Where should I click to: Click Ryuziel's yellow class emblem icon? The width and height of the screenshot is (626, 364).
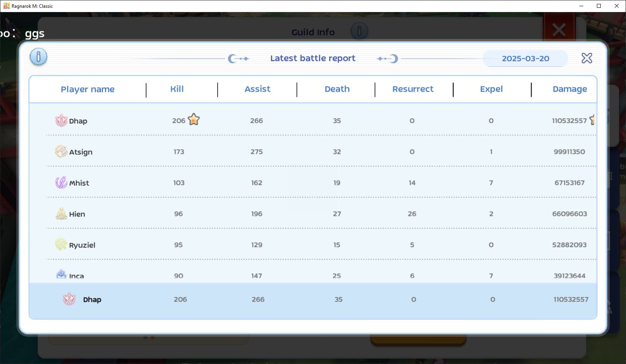coord(61,244)
